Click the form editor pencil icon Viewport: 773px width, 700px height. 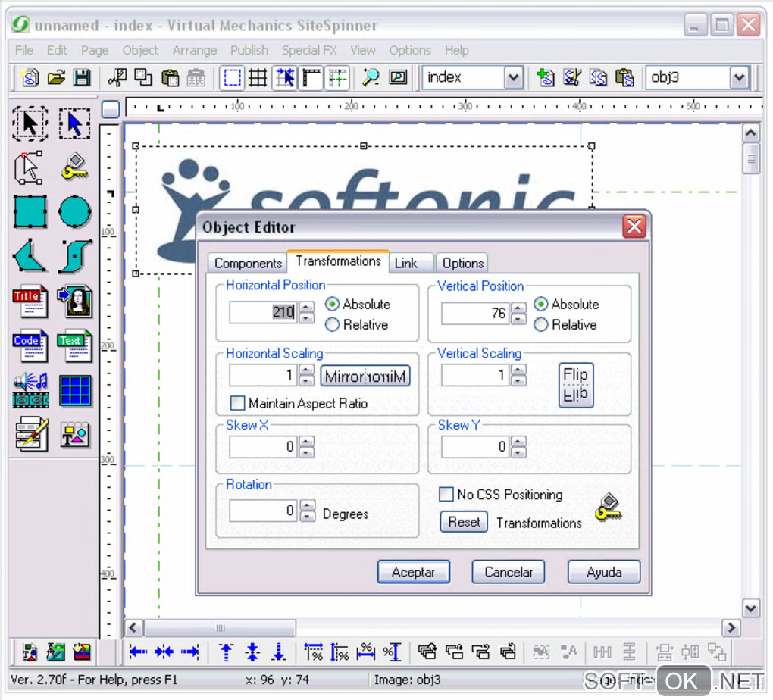31,434
